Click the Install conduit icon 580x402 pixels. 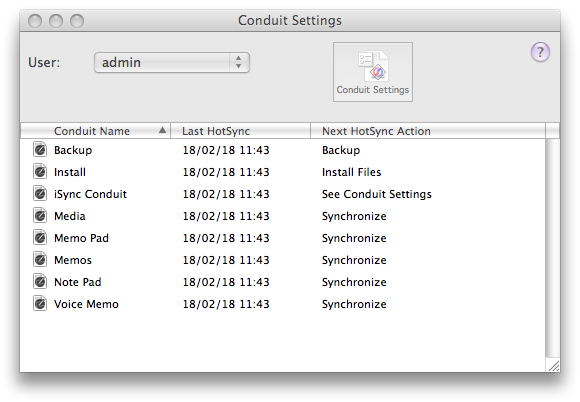click(40, 172)
